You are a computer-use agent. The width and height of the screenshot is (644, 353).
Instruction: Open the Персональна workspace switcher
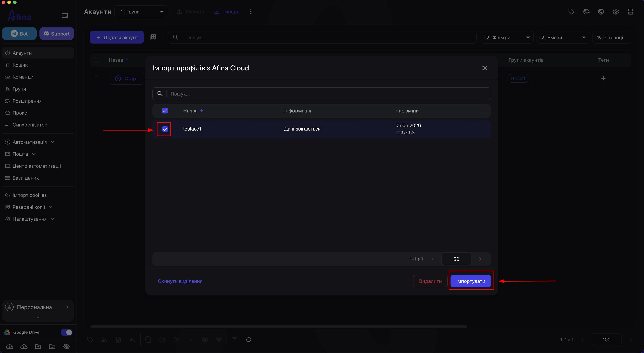(x=38, y=307)
